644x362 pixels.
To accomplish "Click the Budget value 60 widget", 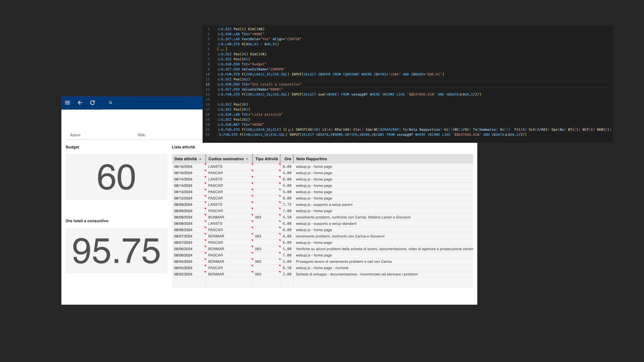I will point(116,177).
